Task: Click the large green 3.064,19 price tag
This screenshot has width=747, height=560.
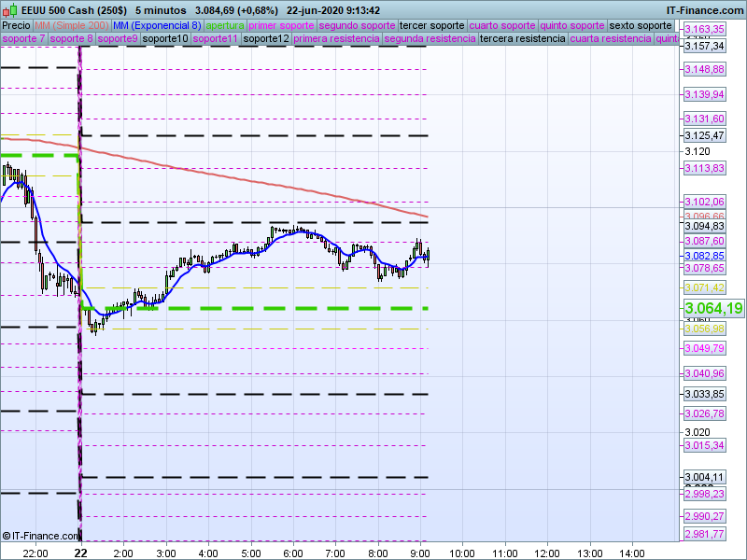Action: coord(713,308)
